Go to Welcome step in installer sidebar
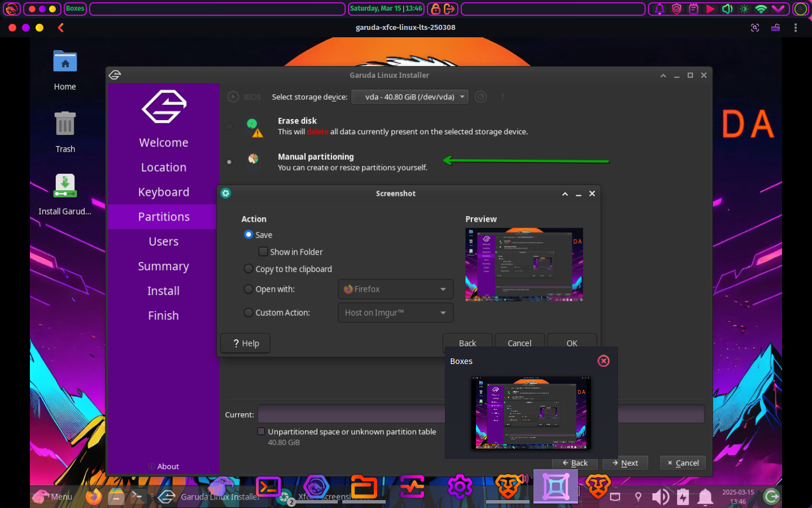The image size is (812, 508). coord(164,142)
